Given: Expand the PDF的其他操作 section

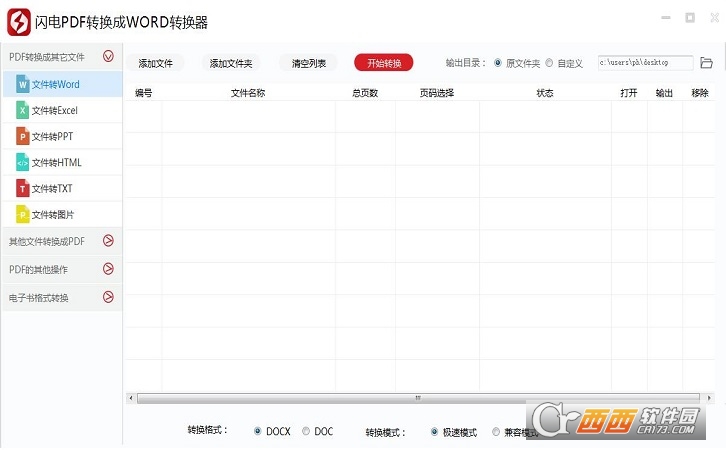Looking at the screenshot, I should 108,269.
